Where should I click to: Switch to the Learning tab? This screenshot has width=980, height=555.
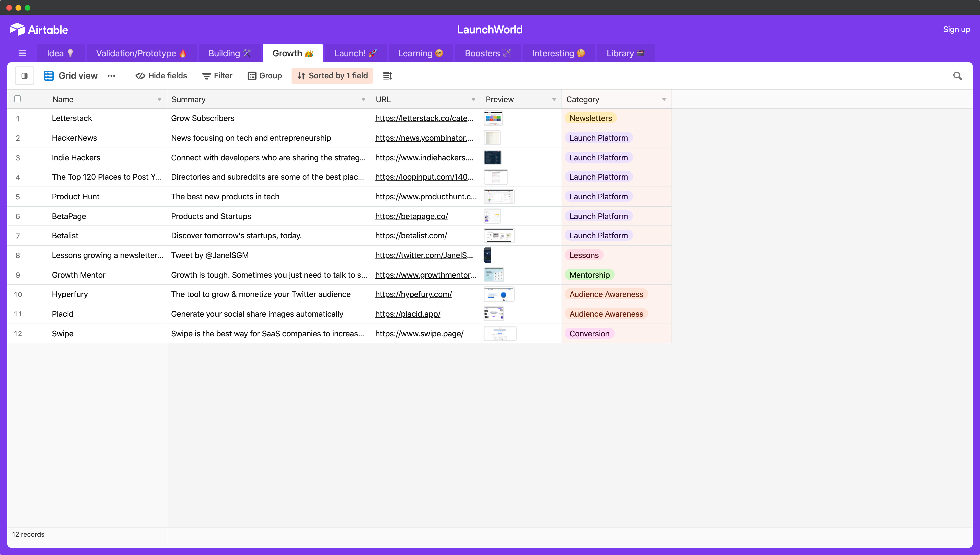tap(421, 53)
